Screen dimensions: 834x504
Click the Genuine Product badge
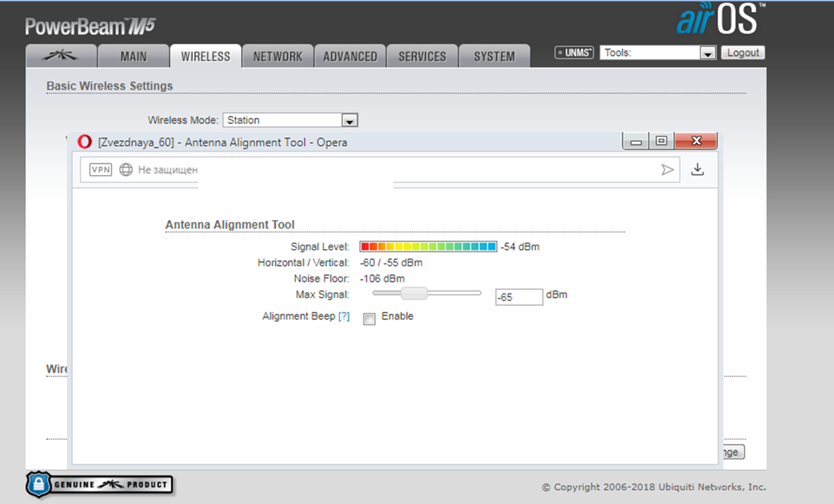tap(100, 485)
